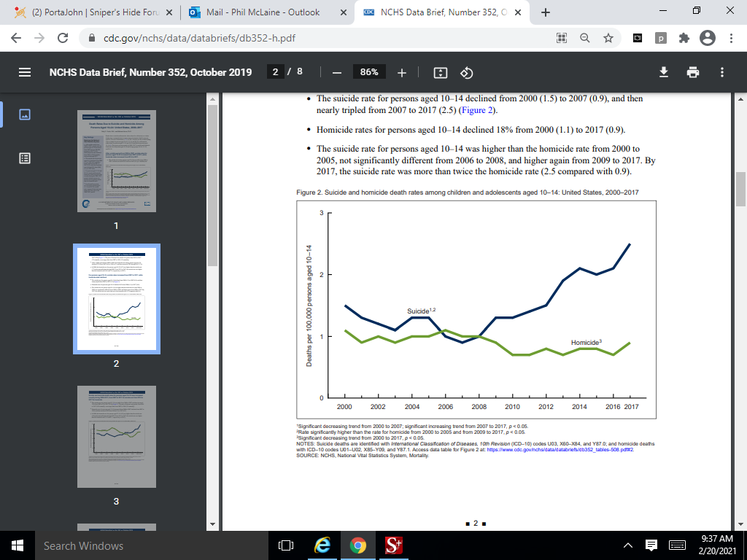Click the address bar URL
The height and width of the screenshot is (560, 747).
coord(200,38)
